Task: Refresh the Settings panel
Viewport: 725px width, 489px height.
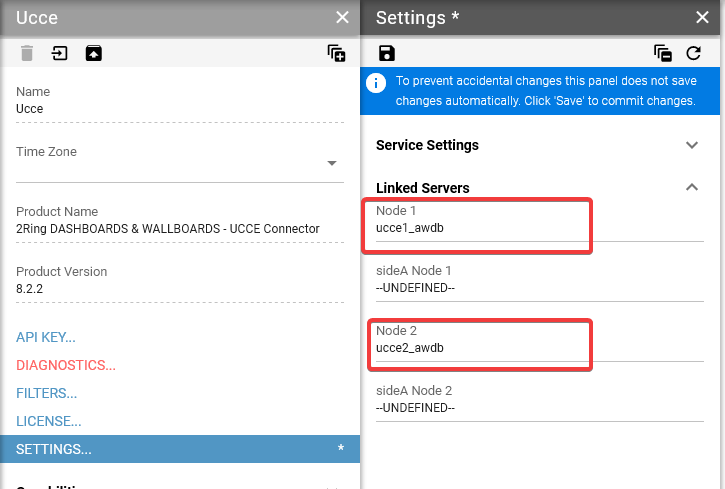Action: [x=694, y=53]
